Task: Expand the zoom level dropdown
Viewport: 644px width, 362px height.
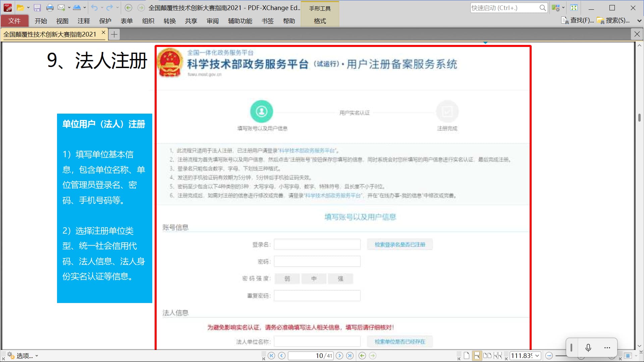Action: pyautogui.click(x=537, y=356)
